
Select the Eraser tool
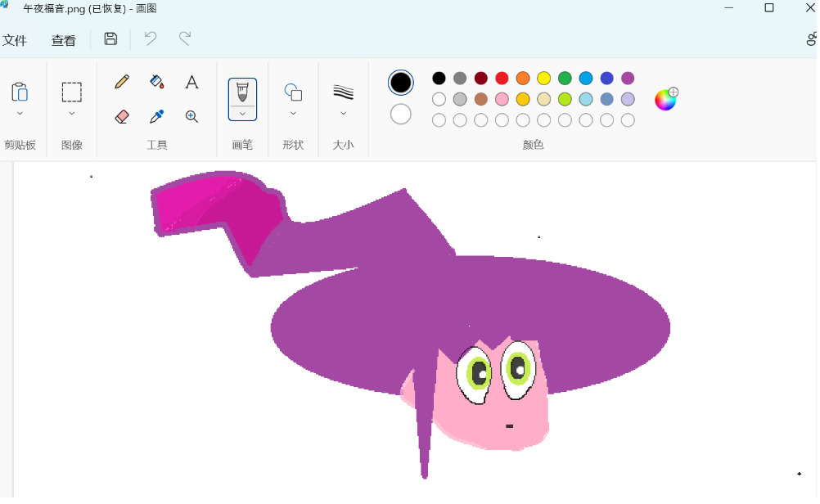pyautogui.click(x=122, y=116)
